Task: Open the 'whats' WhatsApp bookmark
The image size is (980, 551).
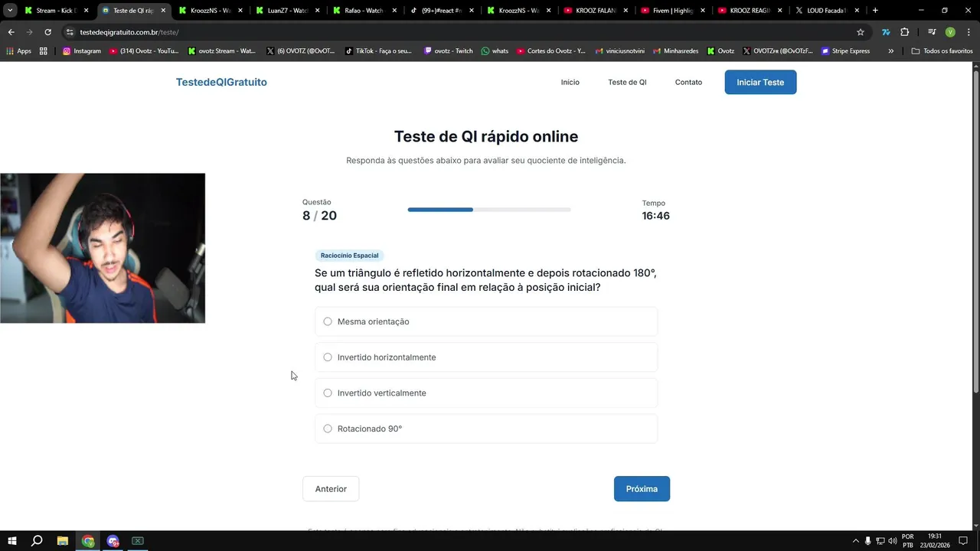Action: (495, 51)
